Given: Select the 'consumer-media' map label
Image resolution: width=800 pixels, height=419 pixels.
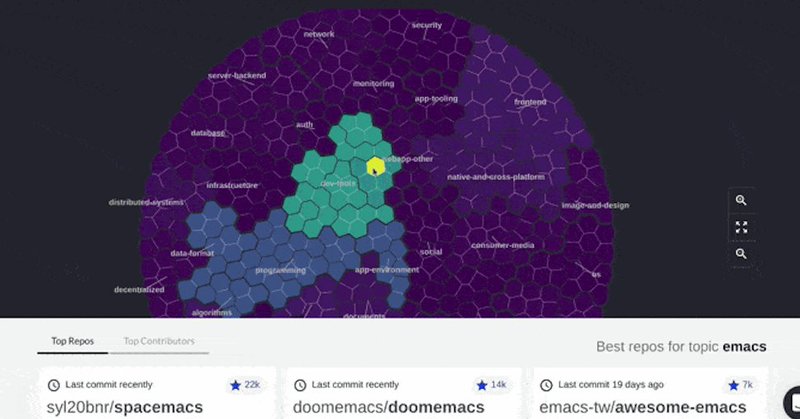Looking at the screenshot, I should [x=503, y=245].
